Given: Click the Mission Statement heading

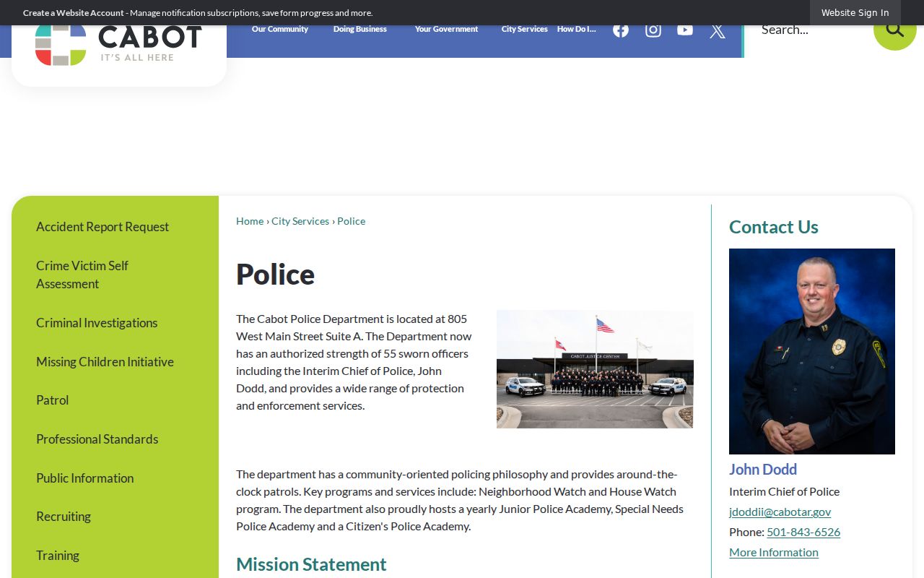Looking at the screenshot, I should tap(311, 564).
